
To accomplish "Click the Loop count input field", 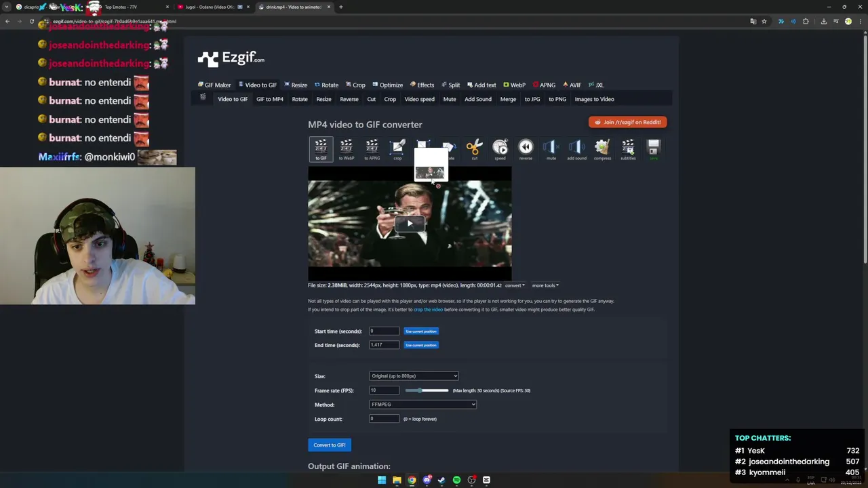I will click(384, 419).
